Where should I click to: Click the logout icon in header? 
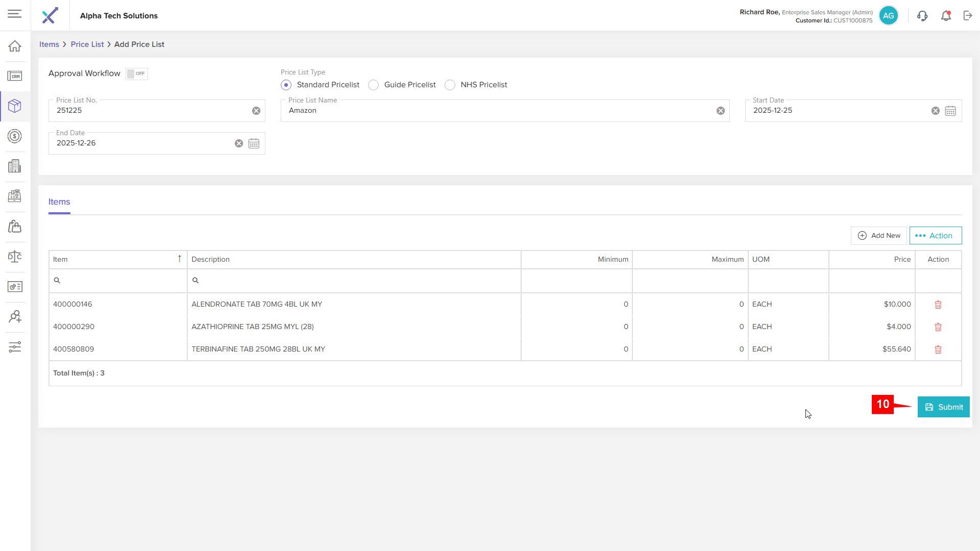click(968, 16)
